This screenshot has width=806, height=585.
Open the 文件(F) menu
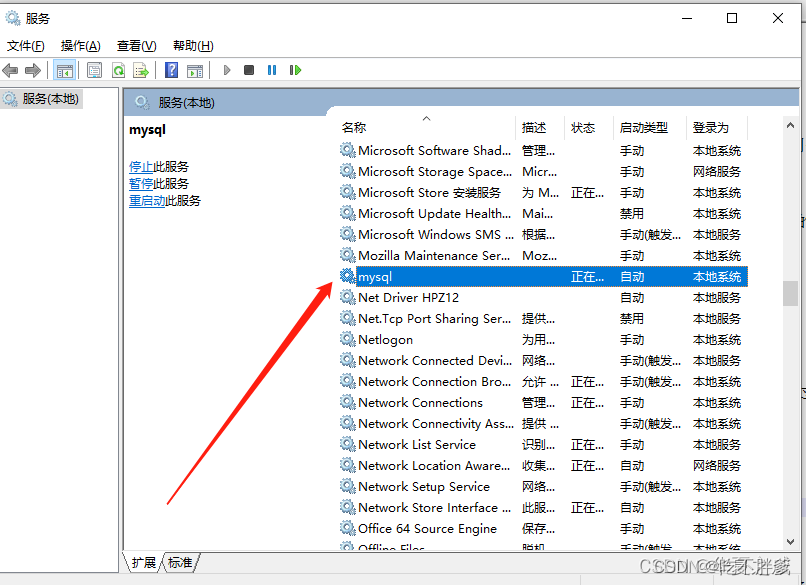26,46
